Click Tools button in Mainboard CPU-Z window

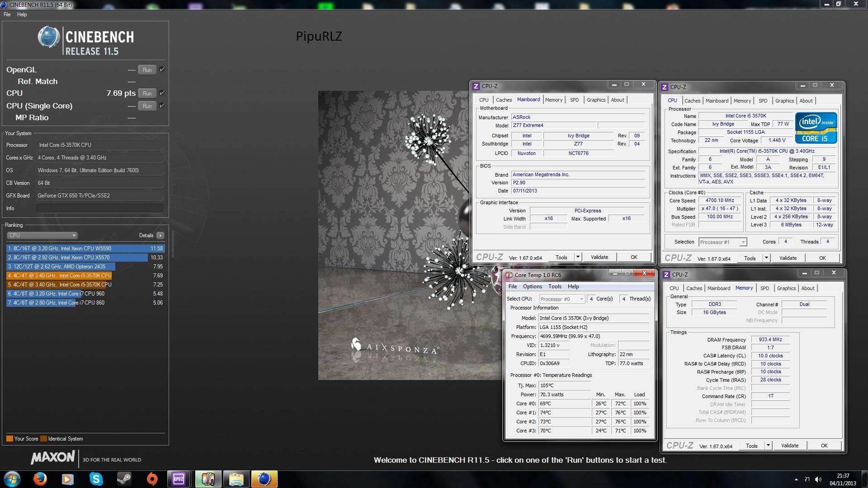[561, 257]
